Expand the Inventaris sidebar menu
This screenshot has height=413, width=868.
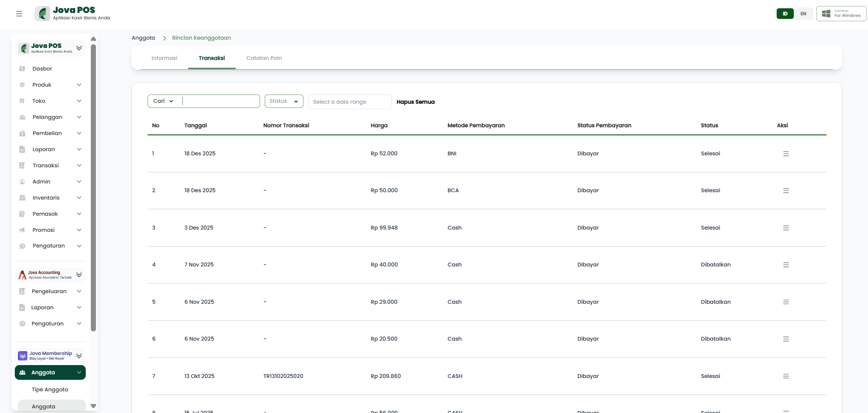click(51, 198)
